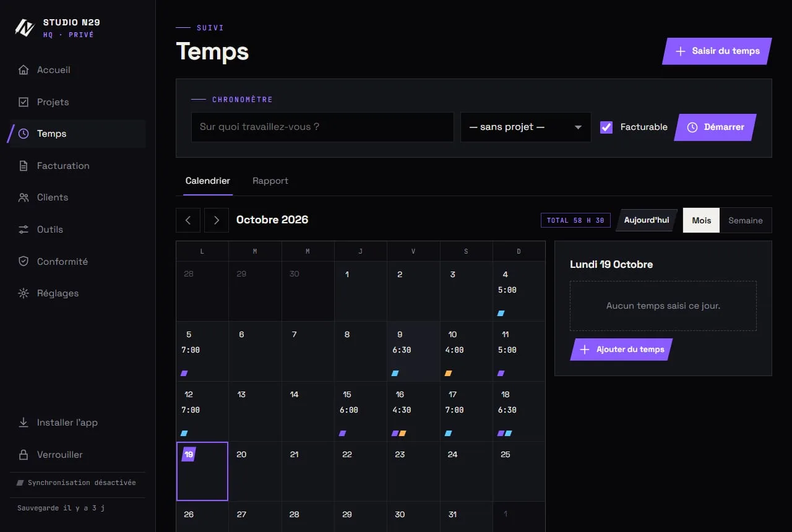Click the blue project marker on day 4
Screen dimensions: 792x532
501,313
